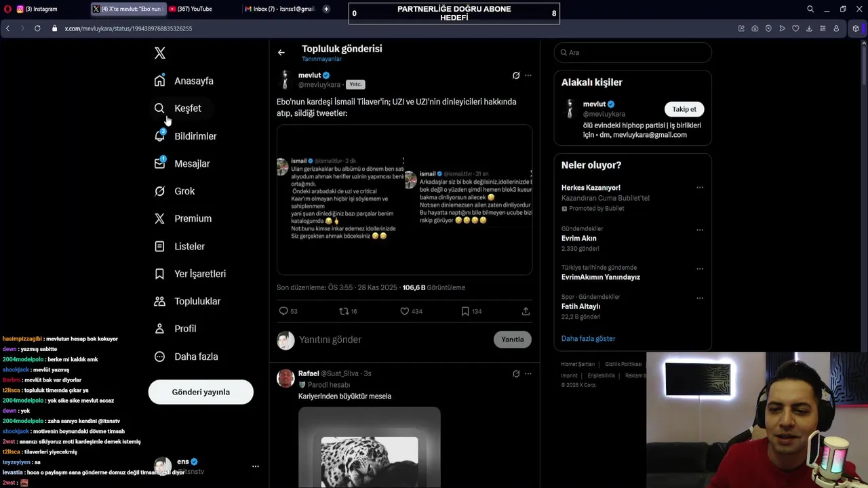Open the Hizmet Şartları footer link
Screen dimensions: 868x488
coord(578,364)
